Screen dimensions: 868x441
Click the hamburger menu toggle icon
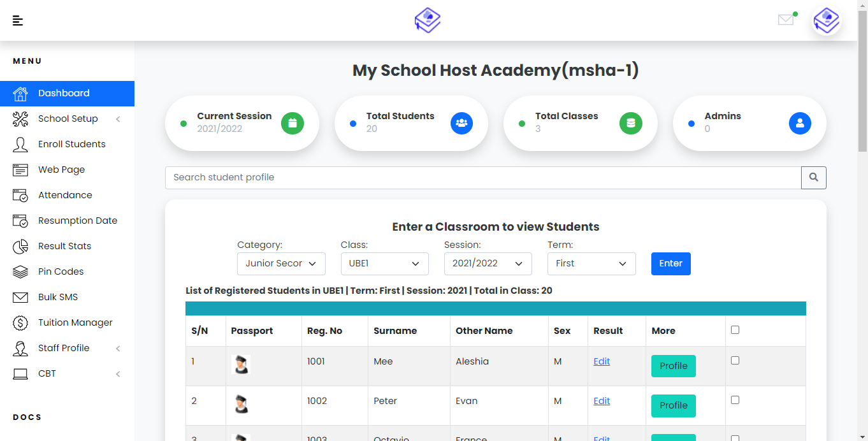coord(18,21)
